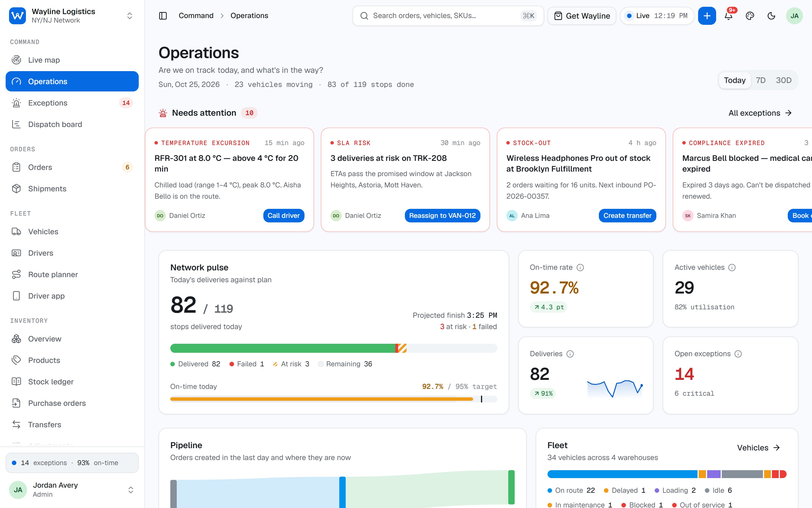Toggle the sidebar panel icon
The image size is (812, 508).
163,16
